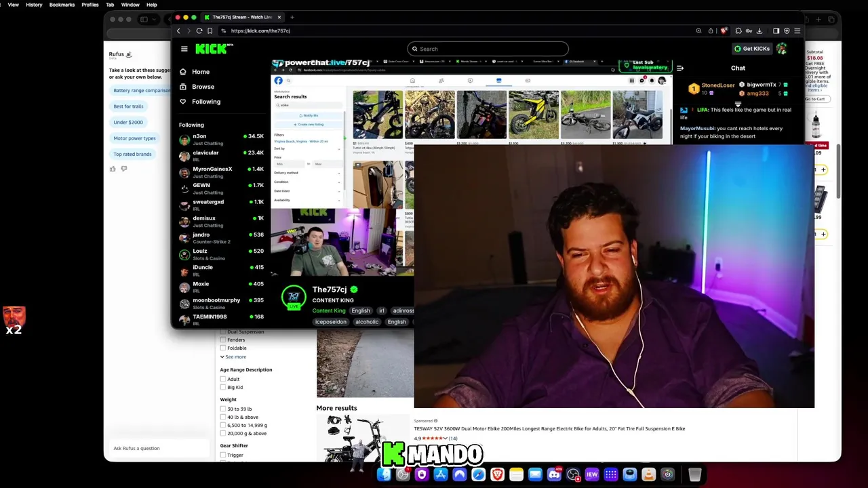The height and width of the screenshot is (488, 868).
Task: Select the demisux channel row
Action: [221, 222]
